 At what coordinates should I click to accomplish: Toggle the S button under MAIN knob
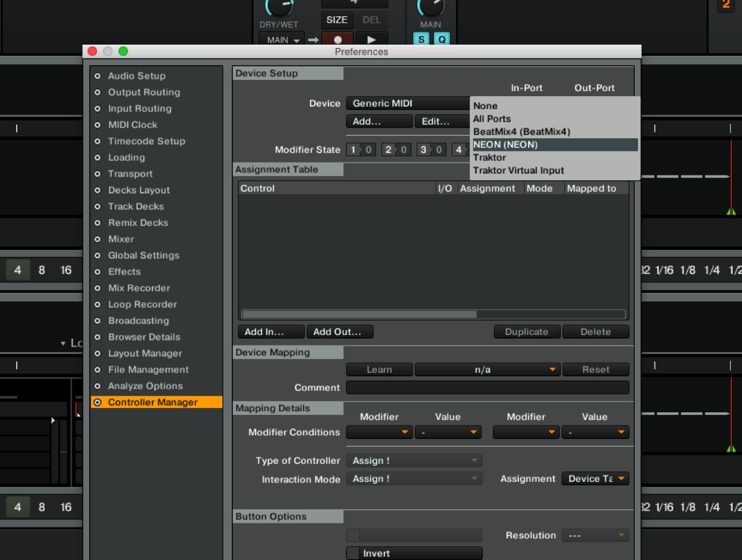[x=422, y=39]
